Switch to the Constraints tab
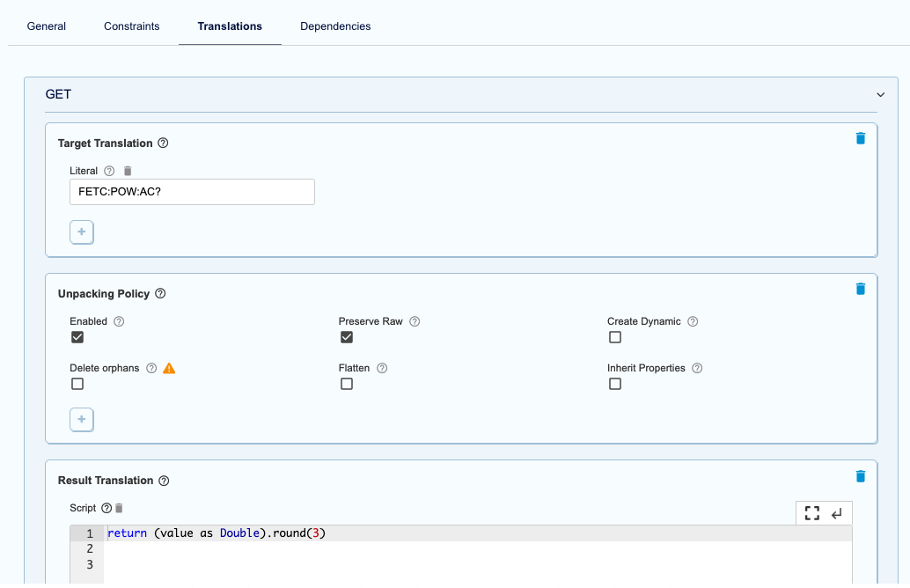The width and height of the screenshot is (910, 588). (132, 26)
